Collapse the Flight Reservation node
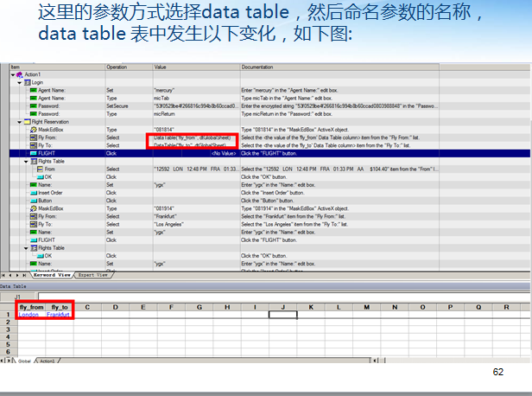This screenshot has width=532, height=396. (x=19, y=122)
